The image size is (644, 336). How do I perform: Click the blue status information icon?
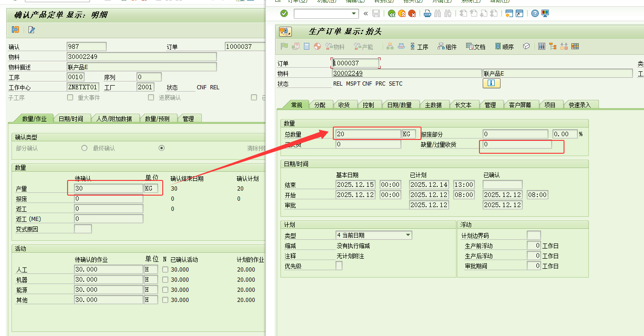click(x=491, y=83)
